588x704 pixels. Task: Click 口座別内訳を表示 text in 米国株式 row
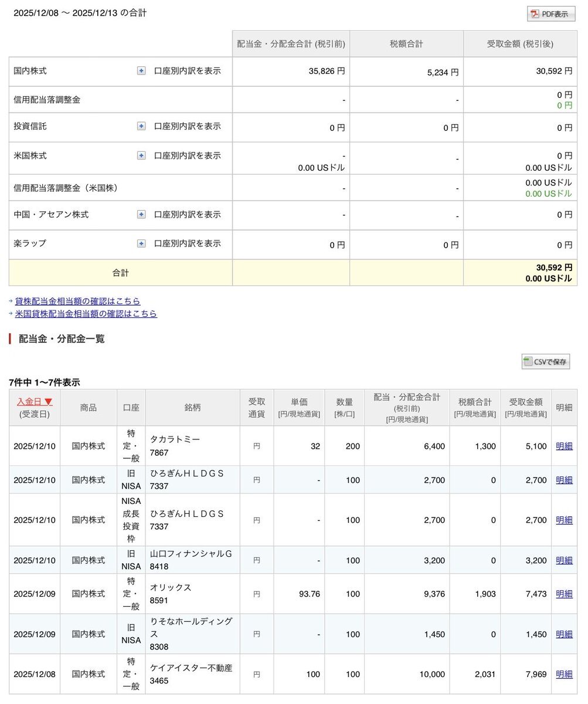(x=188, y=155)
